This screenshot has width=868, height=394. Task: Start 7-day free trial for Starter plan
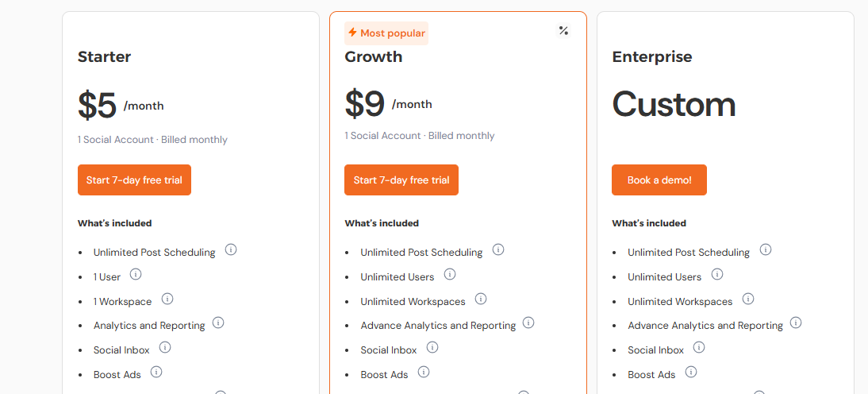[x=134, y=180]
